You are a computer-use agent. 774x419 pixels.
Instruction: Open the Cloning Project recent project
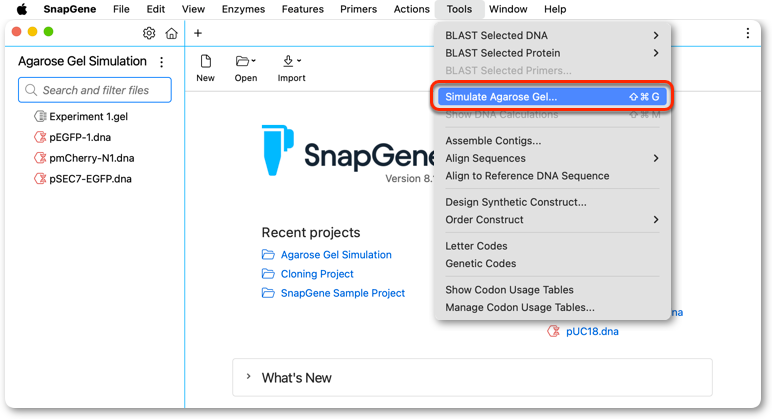(317, 274)
